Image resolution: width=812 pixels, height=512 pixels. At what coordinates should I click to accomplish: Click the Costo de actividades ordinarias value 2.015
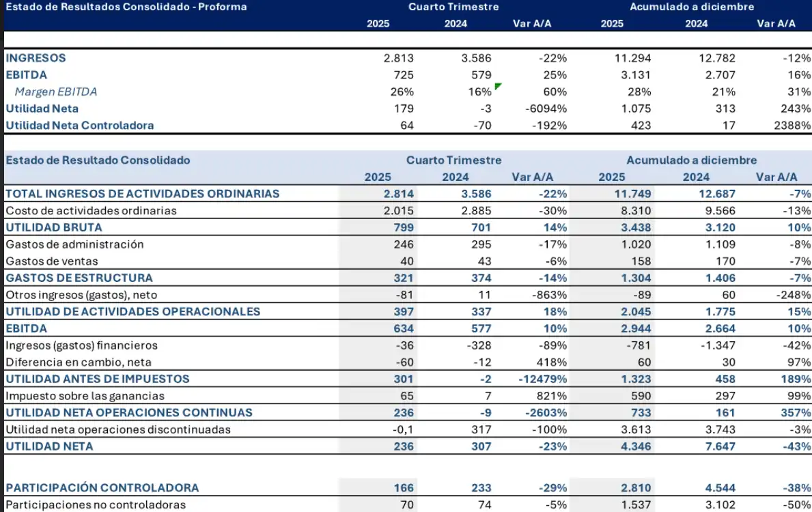point(402,210)
